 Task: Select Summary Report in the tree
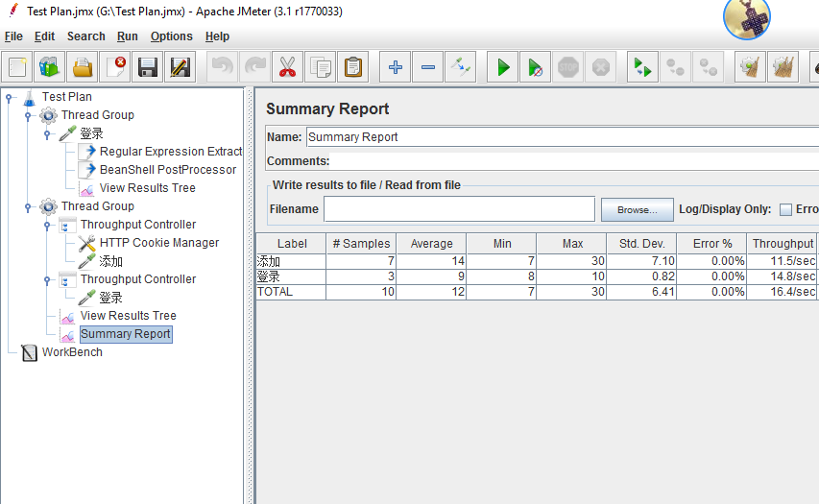(126, 334)
